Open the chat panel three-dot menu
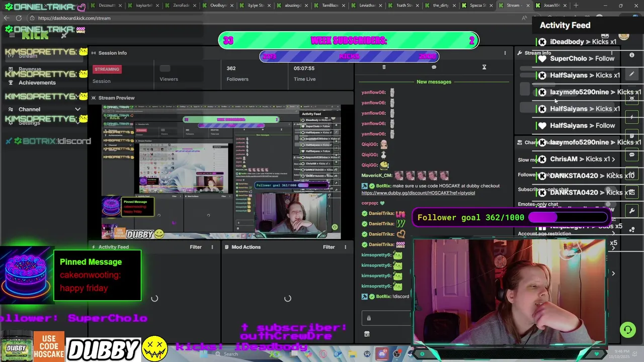Viewport: 644px width, 362px height. pos(505,53)
